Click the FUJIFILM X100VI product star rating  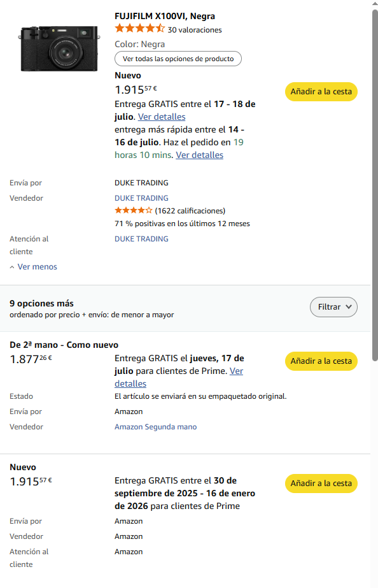(x=140, y=29)
